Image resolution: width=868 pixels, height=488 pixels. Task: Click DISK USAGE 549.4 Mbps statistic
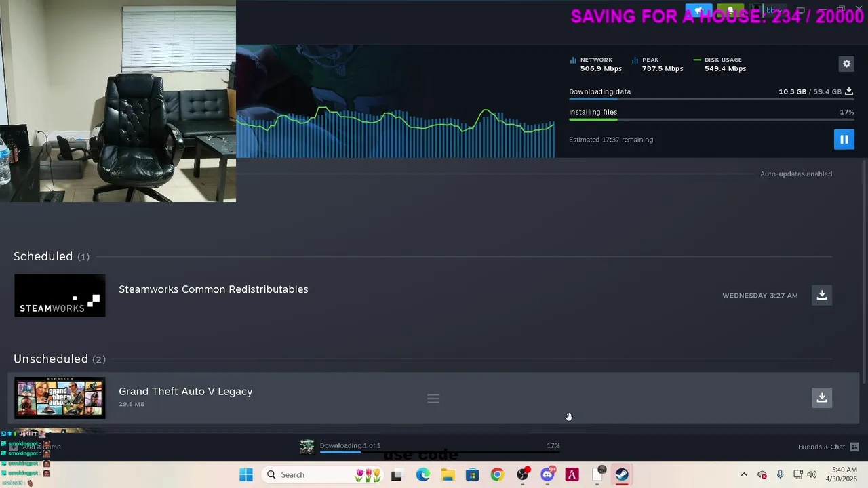click(719, 64)
